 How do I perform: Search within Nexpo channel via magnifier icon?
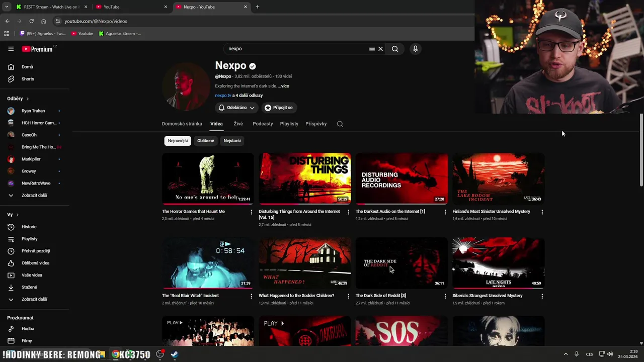click(340, 124)
